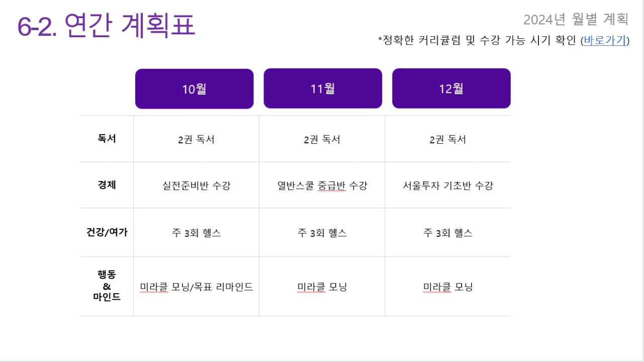Viewport: 644px width, 362px height.
Task: Click the *정확한 커리큘럼 note text
Action: 504,41
